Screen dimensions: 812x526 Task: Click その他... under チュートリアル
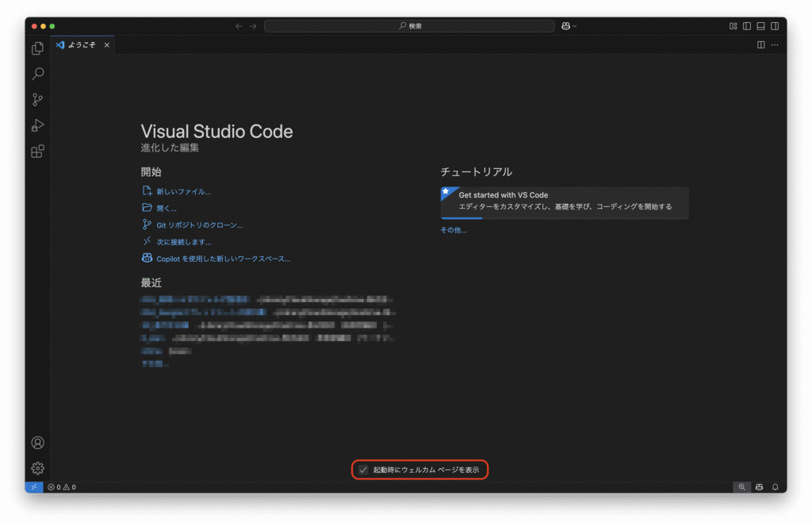coord(454,230)
